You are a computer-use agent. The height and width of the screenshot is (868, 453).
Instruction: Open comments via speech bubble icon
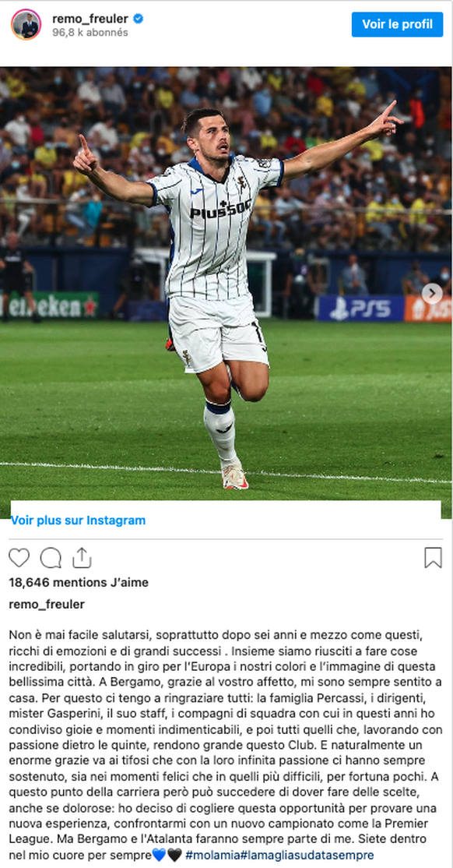51,557
